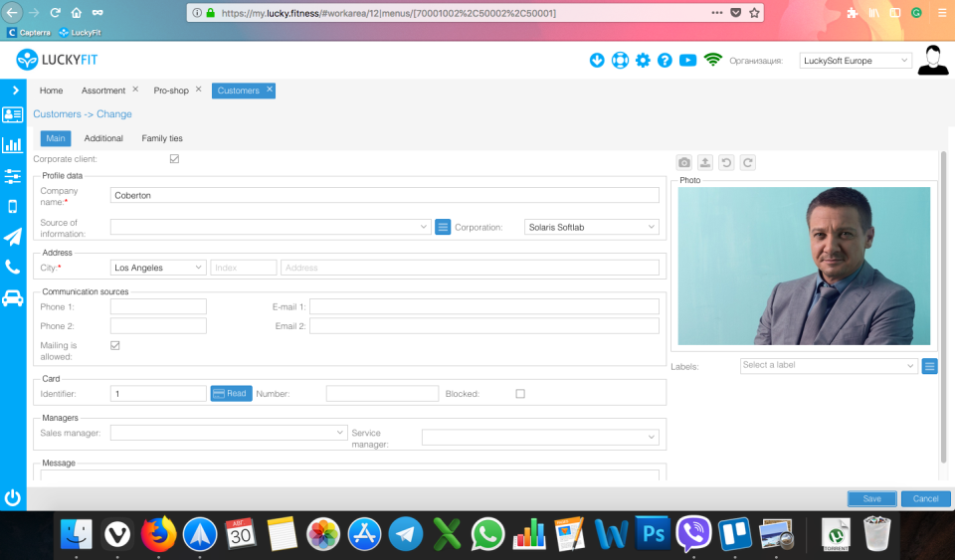Click the Wi-Fi connection status icon

point(712,60)
